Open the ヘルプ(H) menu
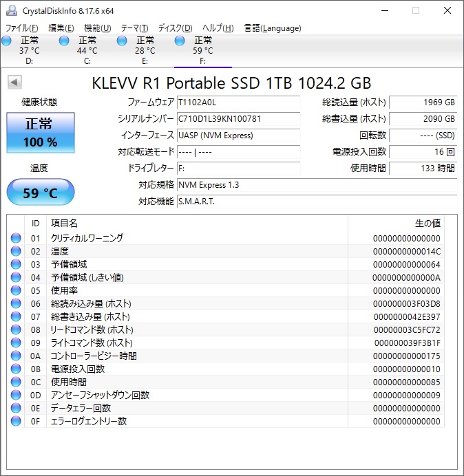Screen dimensions: 464x476 218,28
